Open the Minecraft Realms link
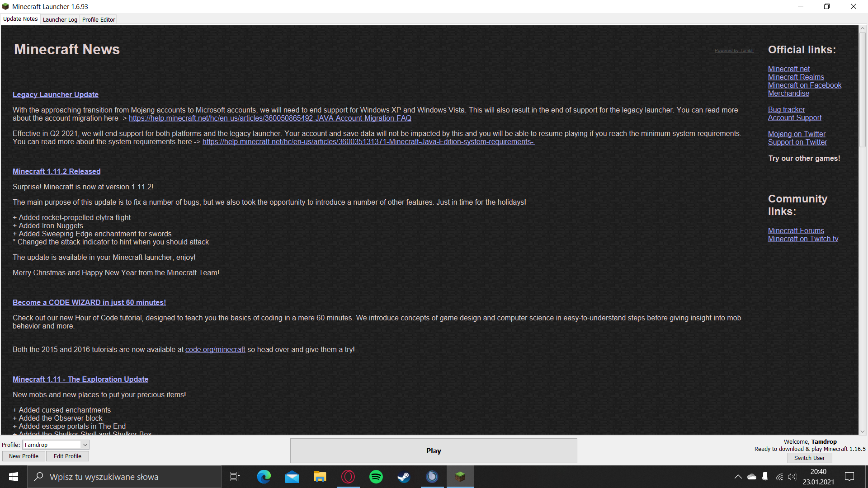The width and height of the screenshot is (868, 488). (796, 77)
